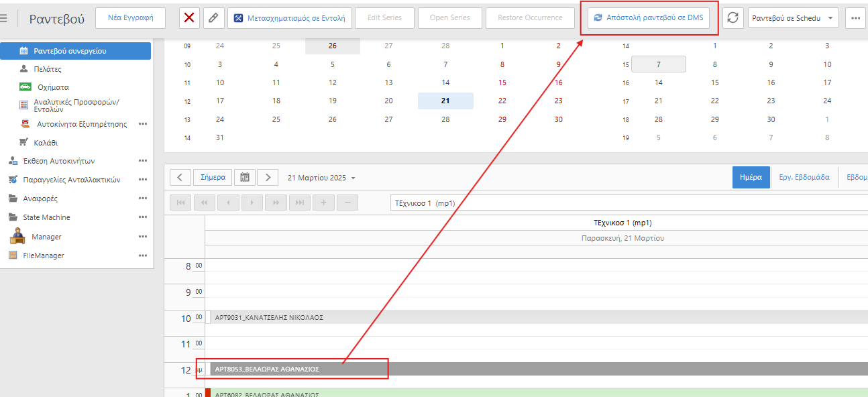The width and height of the screenshot is (868, 397).
Task: Open Αναλυτικές Προσφορών/Εντολών
Action: [76, 105]
